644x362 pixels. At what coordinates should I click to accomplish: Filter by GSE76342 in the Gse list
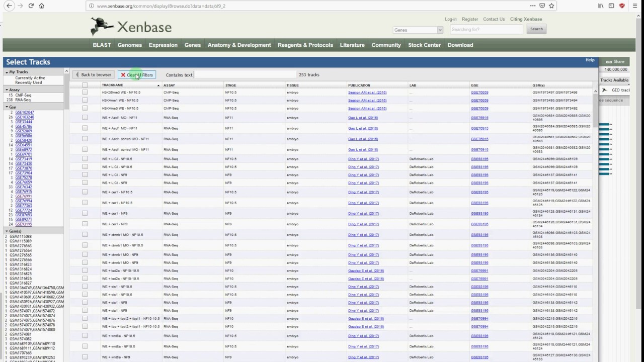tap(23, 187)
